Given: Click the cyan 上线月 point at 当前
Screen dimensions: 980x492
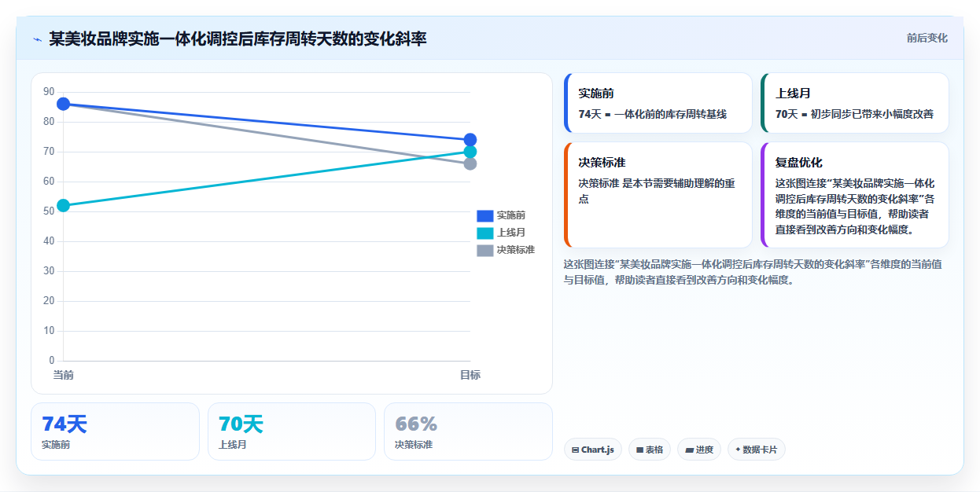Looking at the screenshot, I should coord(64,206).
